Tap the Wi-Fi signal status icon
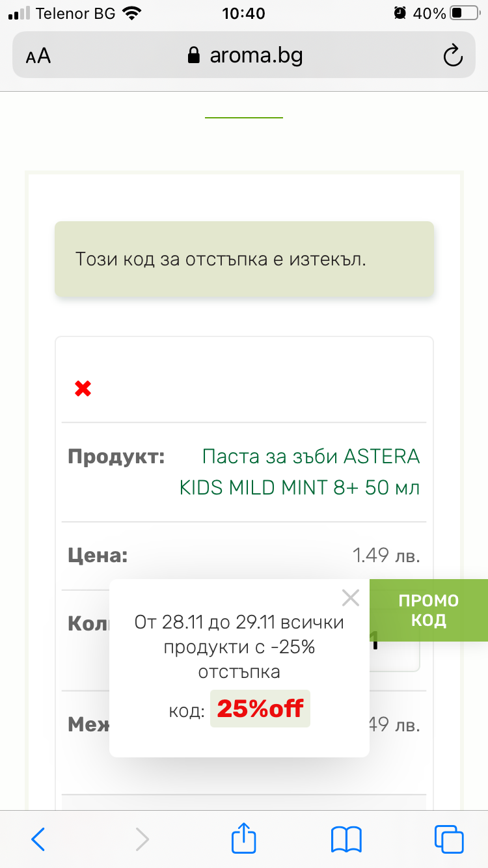This screenshot has width=488, height=868. (x=132, y=13)
